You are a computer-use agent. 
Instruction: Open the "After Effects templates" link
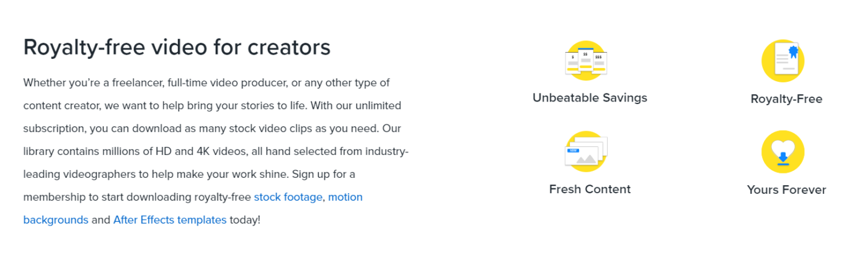pyautogui.click(x=170, y=220)
